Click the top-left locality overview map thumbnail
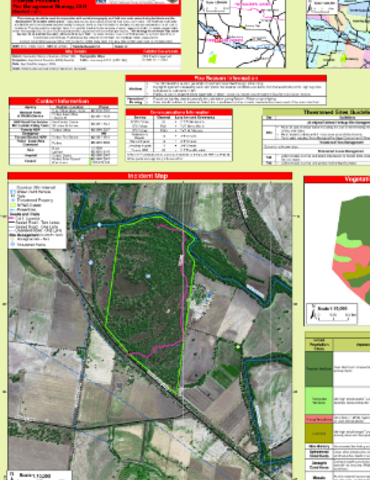Image resolution: width=370 pixels, height=480 pixels. click(241, 33)
